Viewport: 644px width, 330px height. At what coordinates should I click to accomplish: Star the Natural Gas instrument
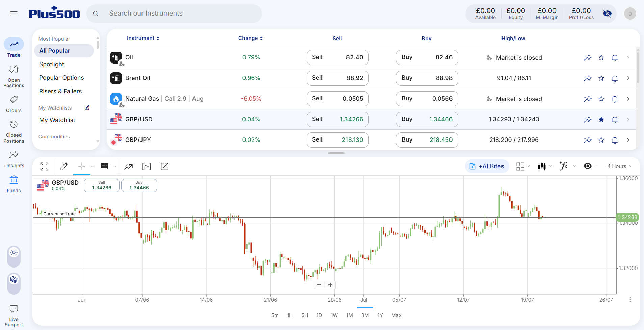(601, 99)
